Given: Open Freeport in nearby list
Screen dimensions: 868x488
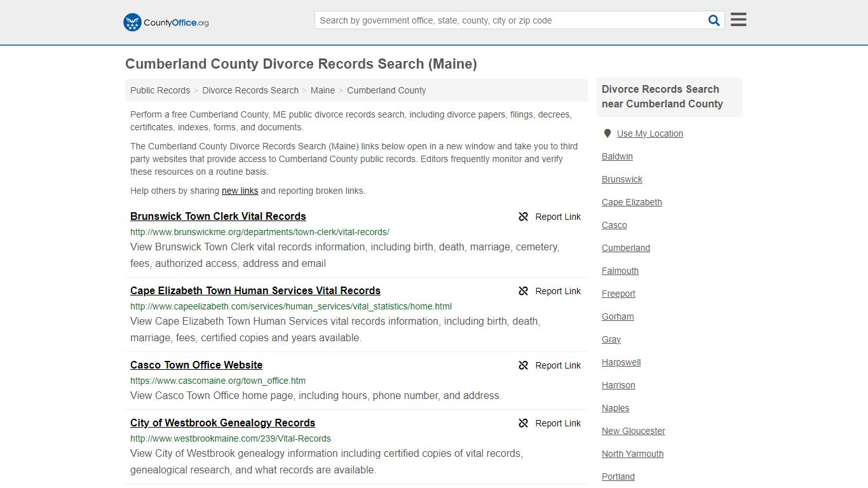Looking at the screenshot, I should [x=618, y=294].
